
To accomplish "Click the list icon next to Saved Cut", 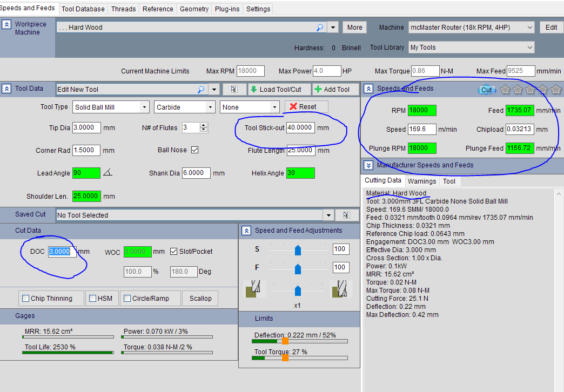I will [x=346, y=215].
